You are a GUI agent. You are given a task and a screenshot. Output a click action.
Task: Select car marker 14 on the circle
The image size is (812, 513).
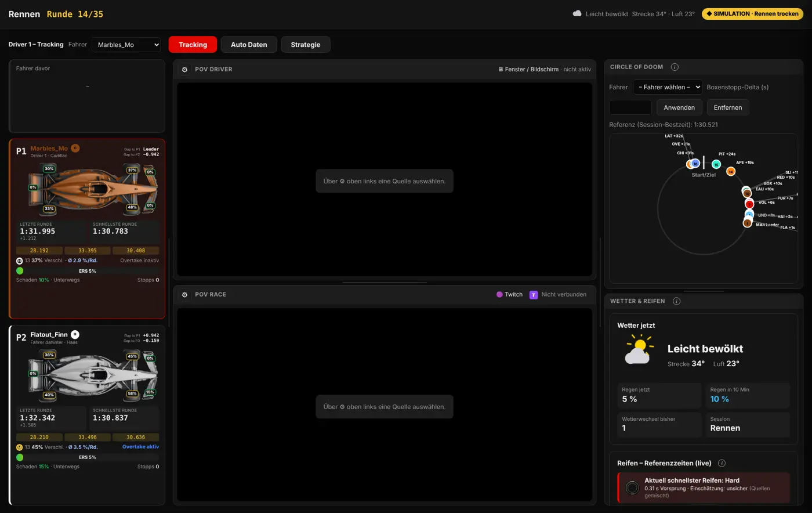731,171
